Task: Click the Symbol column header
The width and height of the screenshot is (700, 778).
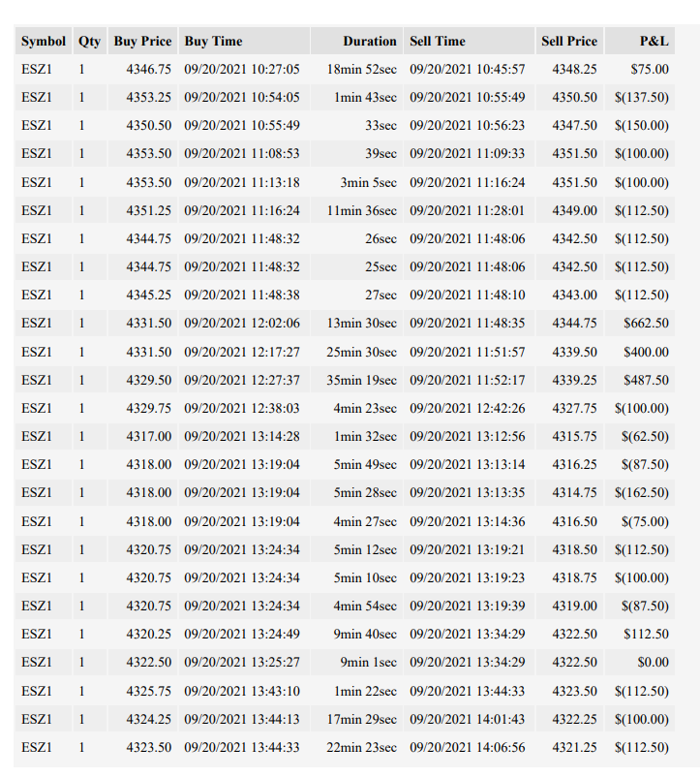Action: 44,41
